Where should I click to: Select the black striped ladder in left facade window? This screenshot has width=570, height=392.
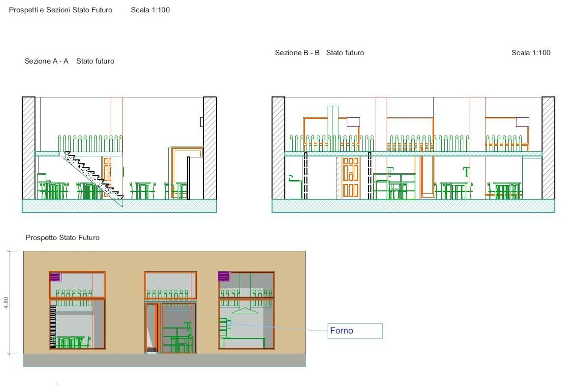53,326
